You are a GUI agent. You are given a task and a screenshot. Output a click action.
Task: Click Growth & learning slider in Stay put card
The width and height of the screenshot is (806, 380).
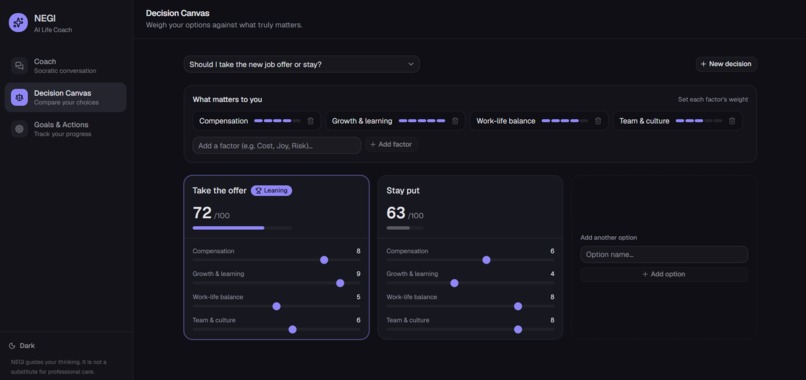(x=470, y=283)
